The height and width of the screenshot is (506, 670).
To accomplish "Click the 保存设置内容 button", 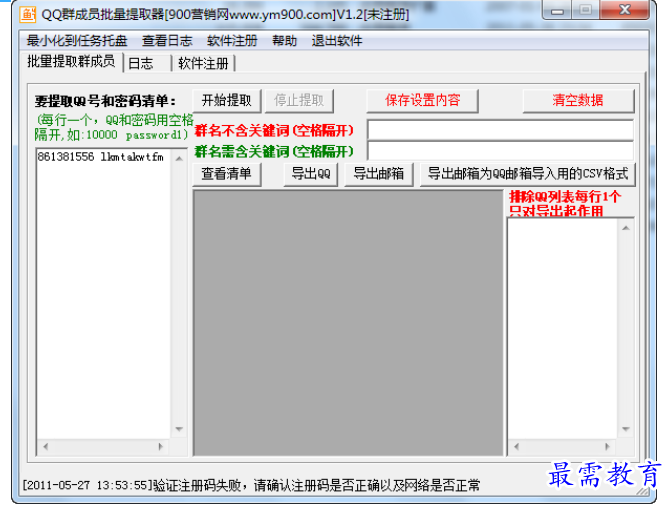I will coord(422,100).
